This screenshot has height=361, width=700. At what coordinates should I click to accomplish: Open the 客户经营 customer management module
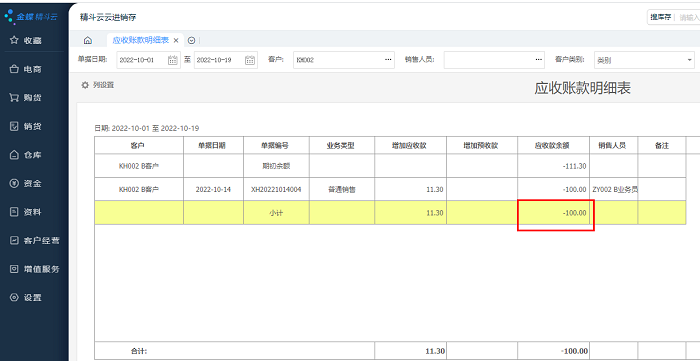[34, 241]
